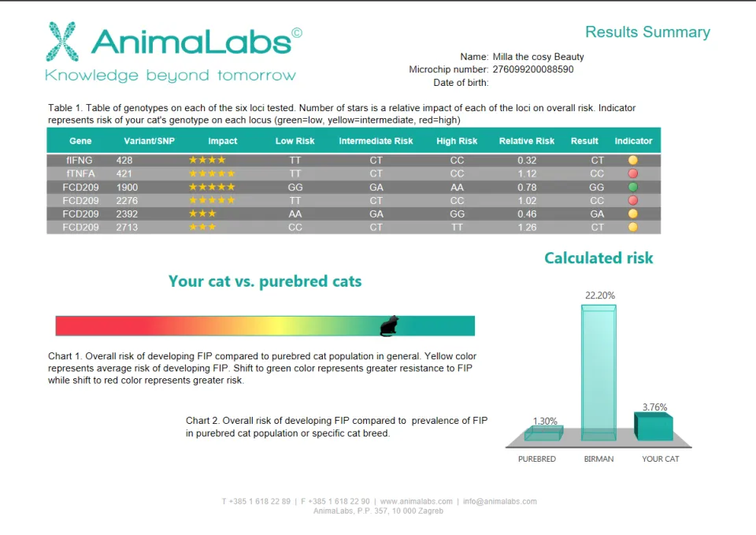Viewport: 756px width, 535px height.
Task: Select the Relative Risk column header
Action: (x=527, y=141)
